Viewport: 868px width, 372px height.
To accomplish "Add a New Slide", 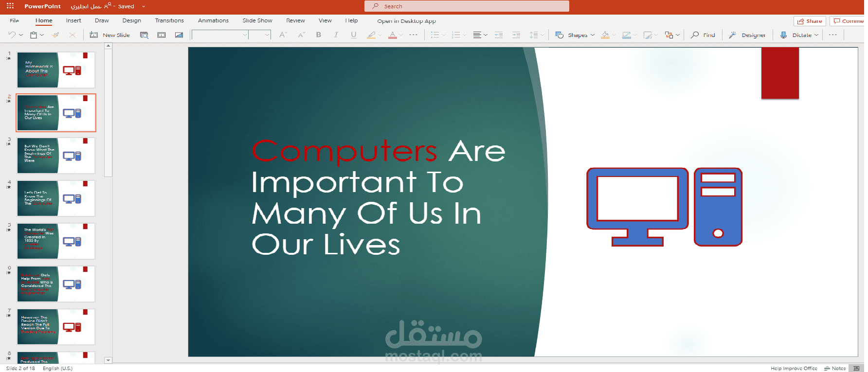I will 110,35.
